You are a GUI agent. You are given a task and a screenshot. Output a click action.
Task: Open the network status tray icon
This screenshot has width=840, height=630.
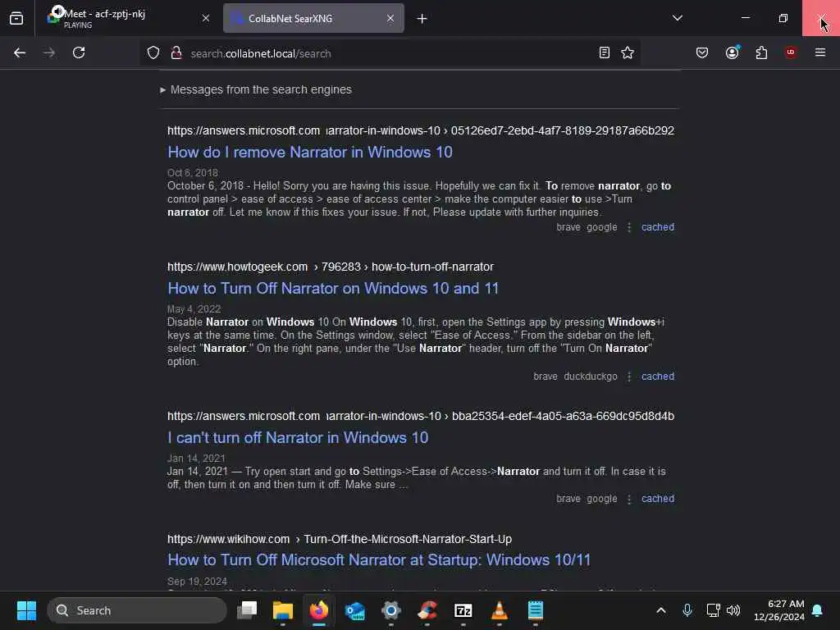point(713,610)
